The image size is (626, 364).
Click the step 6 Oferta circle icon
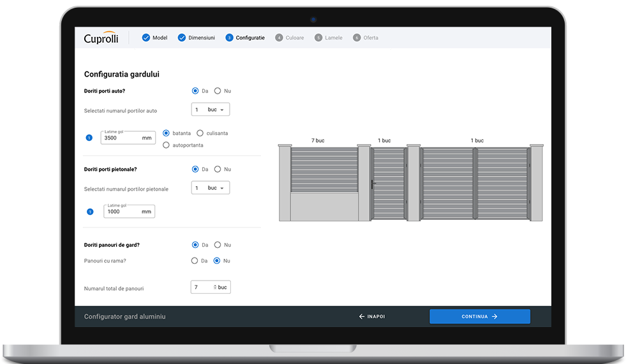[x=357, y=38]
